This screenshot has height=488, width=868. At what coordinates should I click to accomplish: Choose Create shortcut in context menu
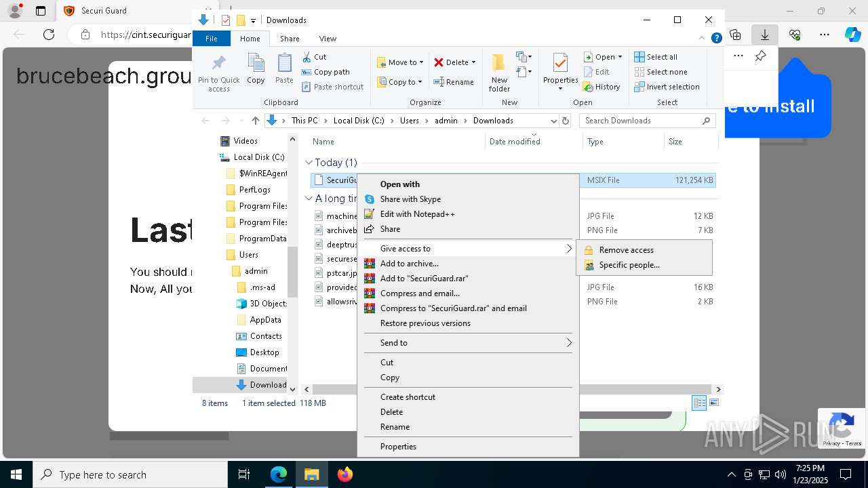(468, 397)
